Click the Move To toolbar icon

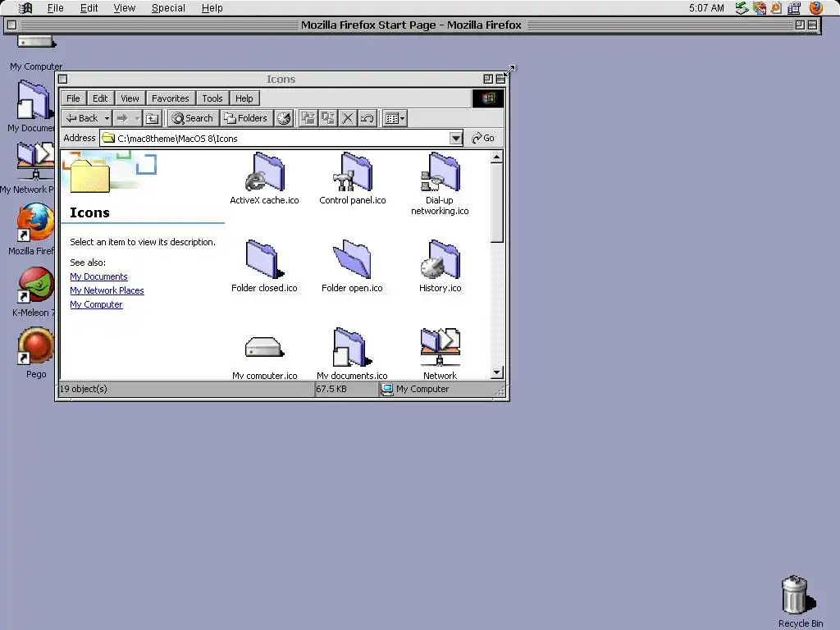point(308,118)
